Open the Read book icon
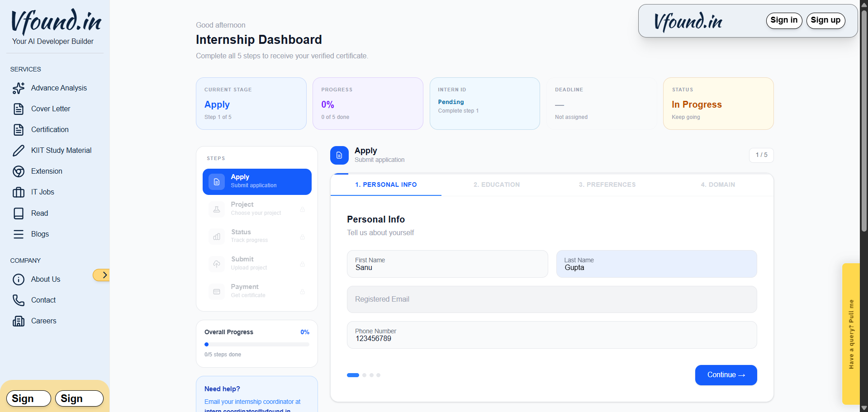868x412 pixels. tap(19, 213)
